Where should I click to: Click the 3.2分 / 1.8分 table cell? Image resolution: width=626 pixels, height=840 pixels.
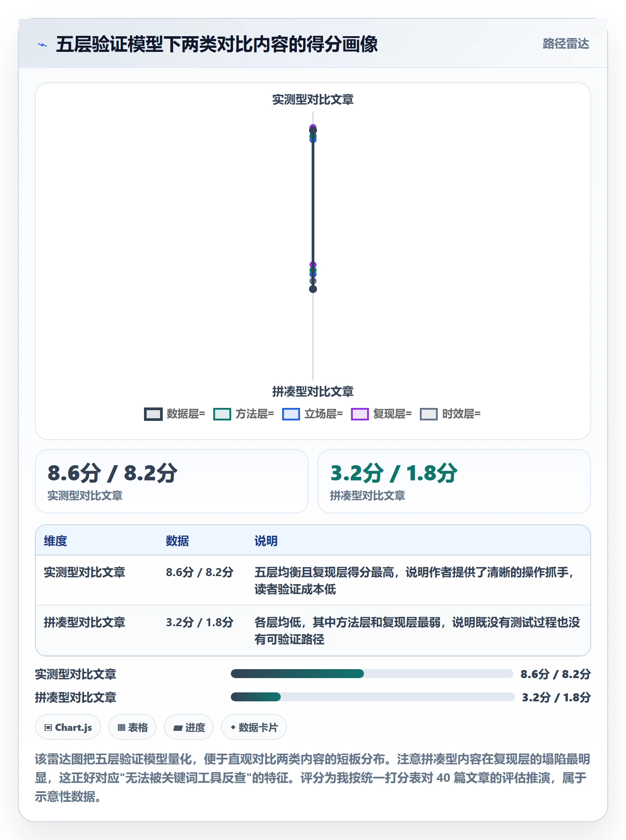(x=200, y=622)
